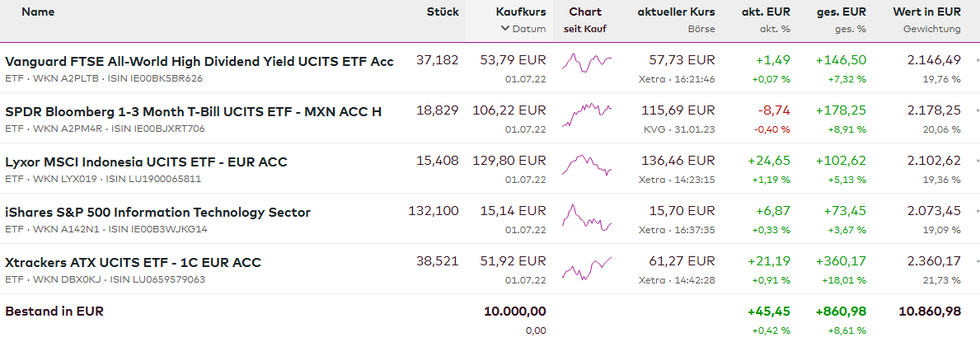Image resolution: width=980 pixels, height=342 pixels.
Task: Click the Lyxor MSCI Indonesia mini chart
Action: tap(587, 164)
